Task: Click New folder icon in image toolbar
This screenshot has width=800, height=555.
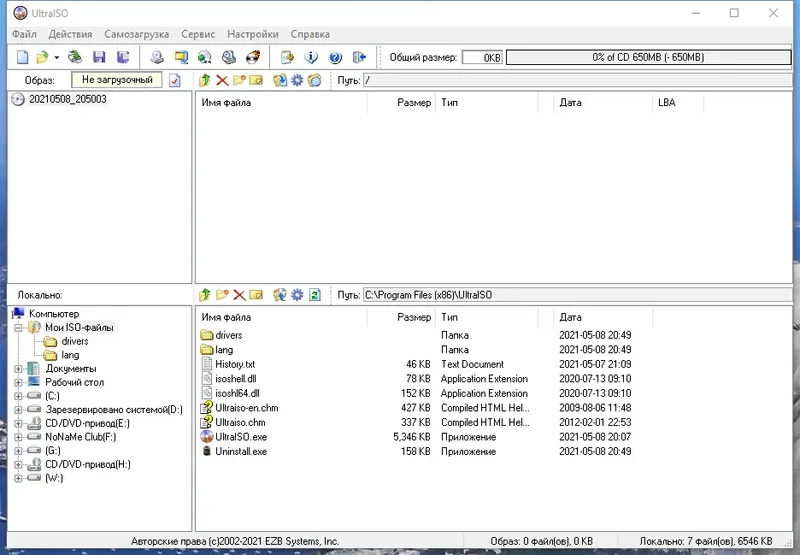Action: (239, 80)
